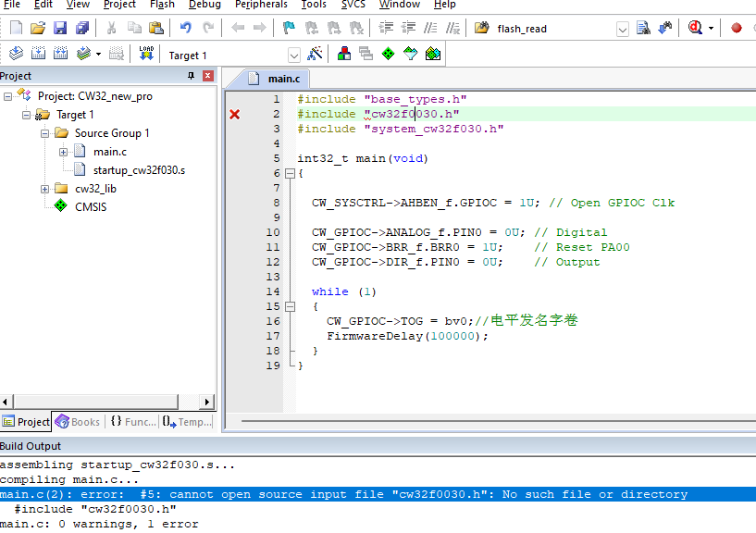756x533 pixels.
Task: Open a file via Open folder icon
Action: [x=38, y=28]
